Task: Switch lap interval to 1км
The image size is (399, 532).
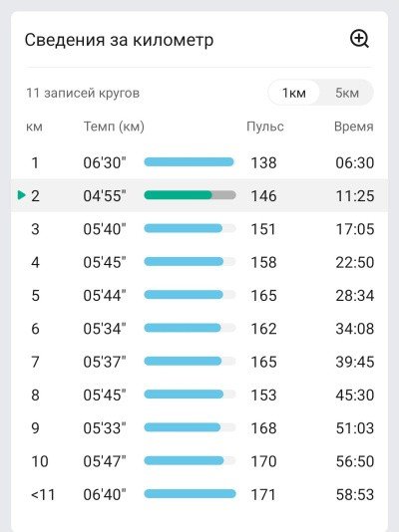Action: tap(294, 93)
